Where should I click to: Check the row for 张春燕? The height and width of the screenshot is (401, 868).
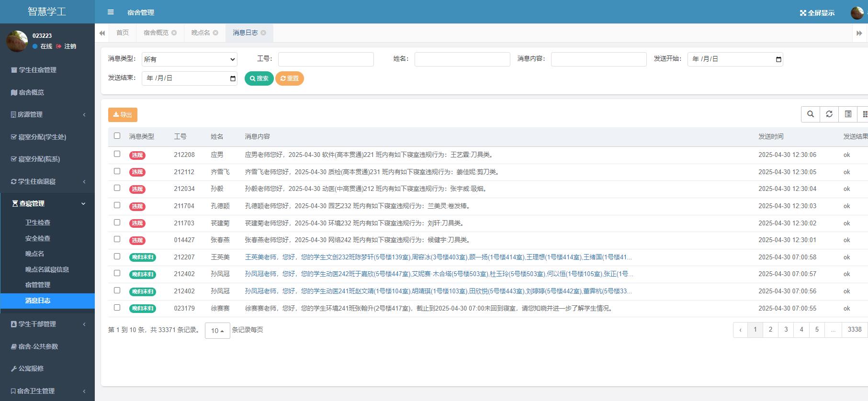point(117,239)
